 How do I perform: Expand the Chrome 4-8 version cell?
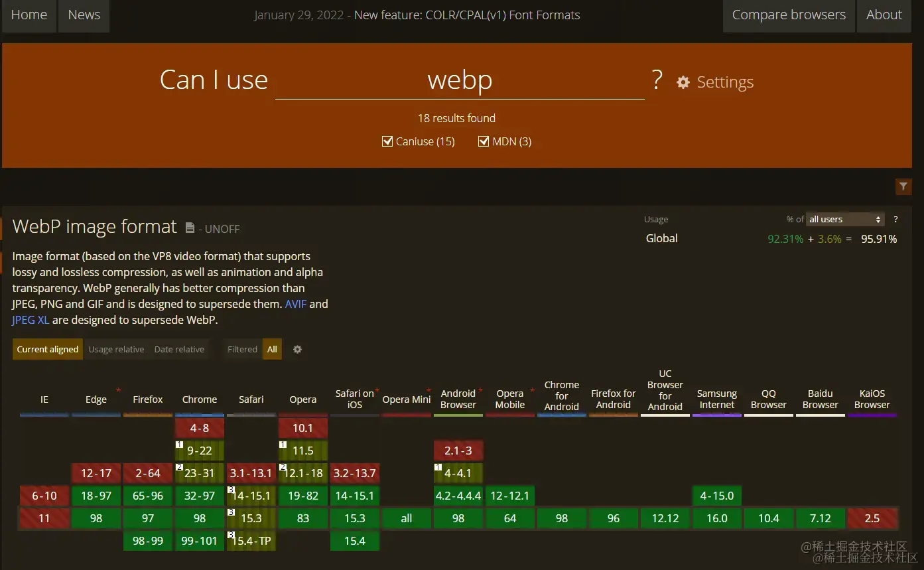200,428
